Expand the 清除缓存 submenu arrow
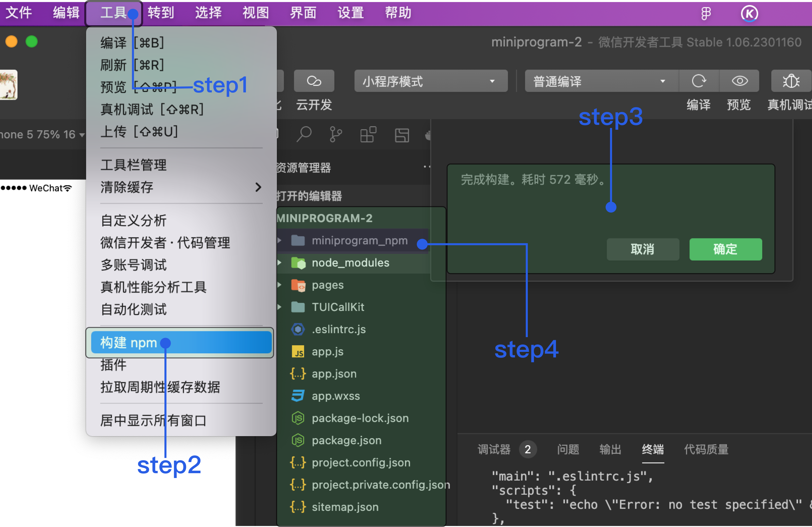The width and height of the screenshot is (812, 527). pyautogui.click(x=258, y=187)
